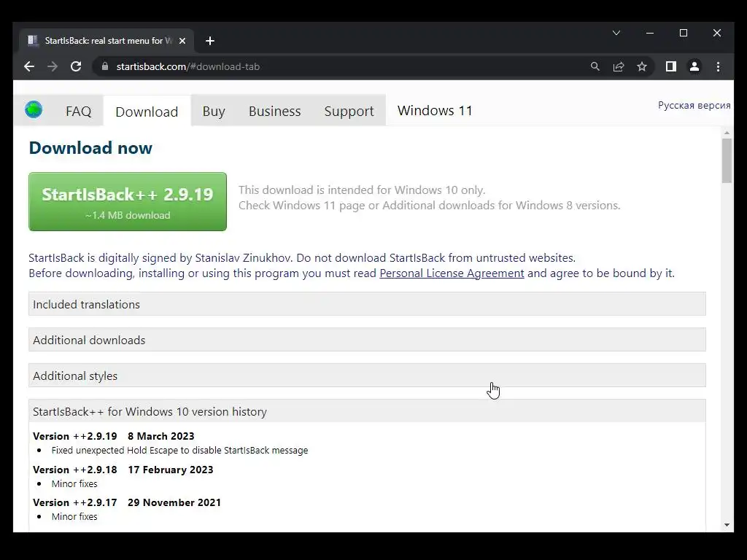Screen dimensions: 747x560
Task: Download StartIsBack++ 2.9.19
Action: point(128,201)
